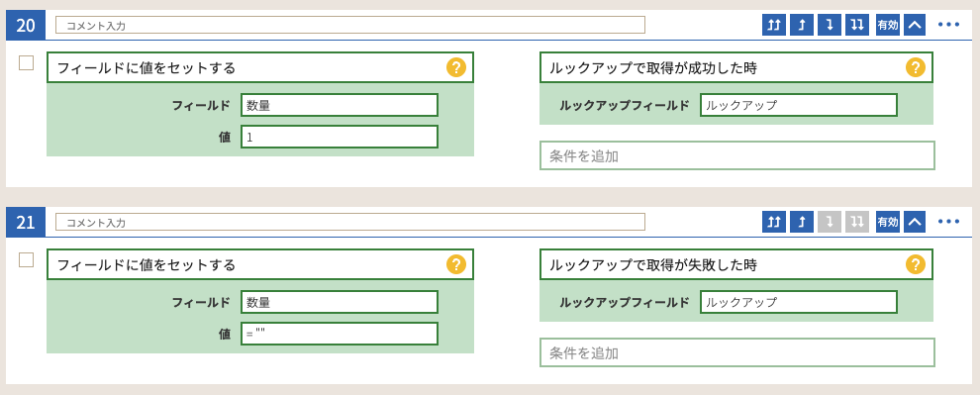
Task: Move row 20 down one position
Action: click(x=830, y=25)
